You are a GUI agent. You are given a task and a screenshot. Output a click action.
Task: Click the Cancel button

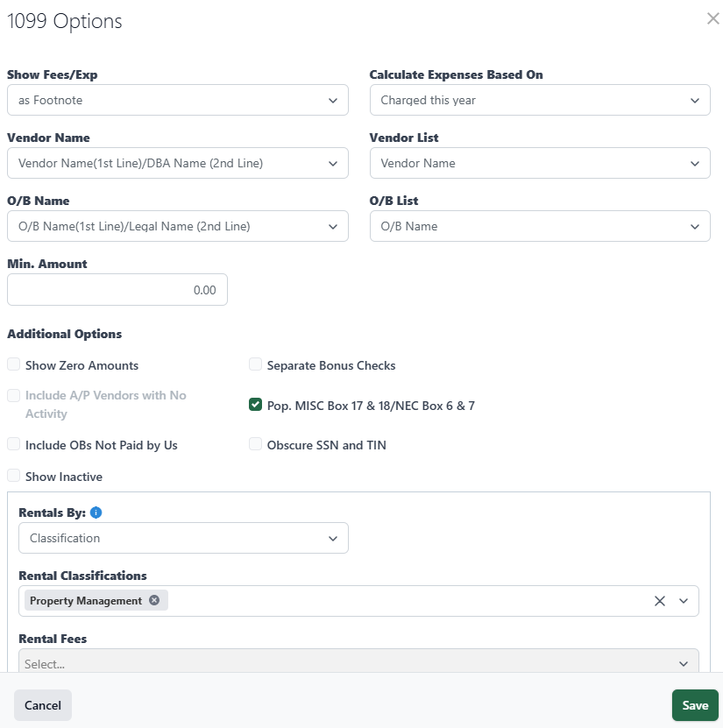click(x=43, y=705)
